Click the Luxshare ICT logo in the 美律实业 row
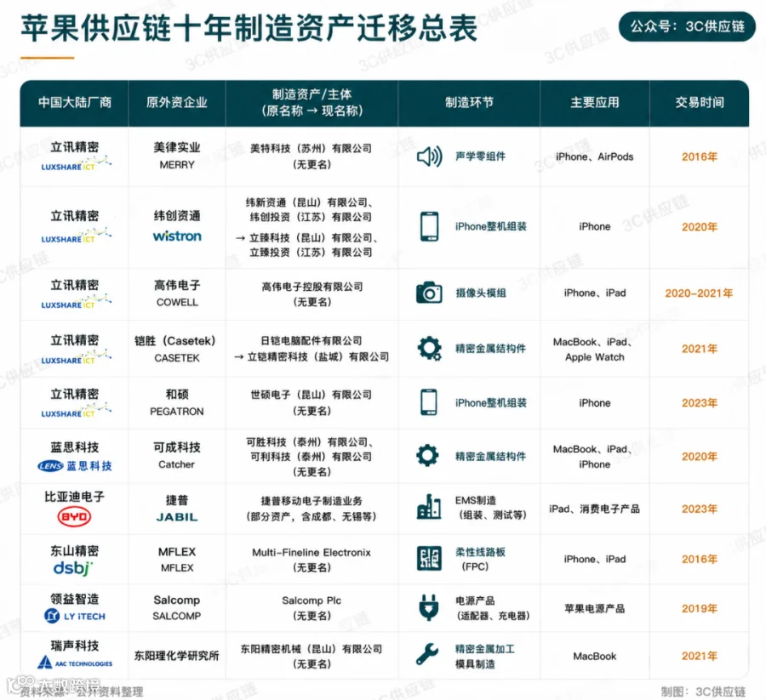The image size is (766, 700). pyautogui.click(x=76, y=164)
